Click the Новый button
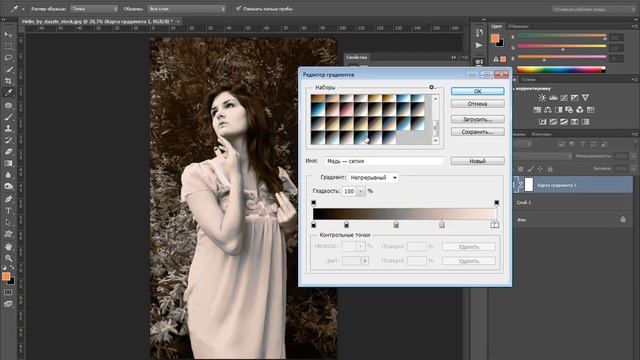Viewport: 640px width, 360px height. (478, 161)
